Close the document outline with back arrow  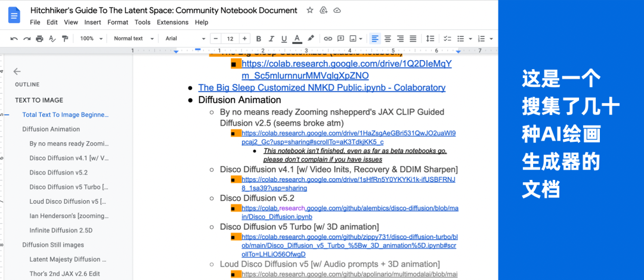point(17,71)
